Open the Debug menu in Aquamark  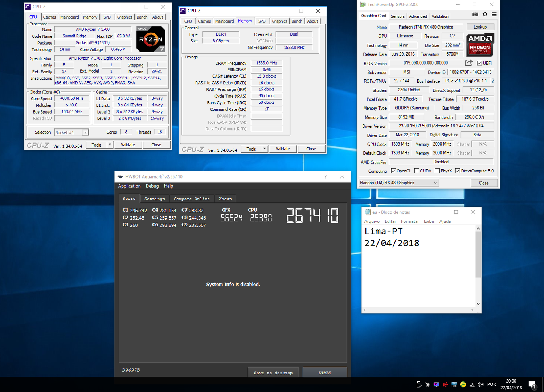(x=152, y=186)
